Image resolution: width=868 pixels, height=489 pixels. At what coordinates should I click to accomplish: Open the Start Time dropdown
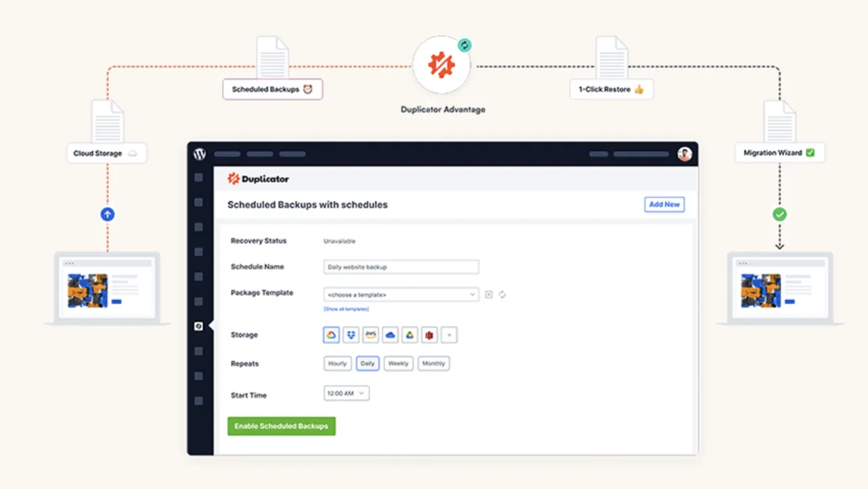click(x=347, y=394)
